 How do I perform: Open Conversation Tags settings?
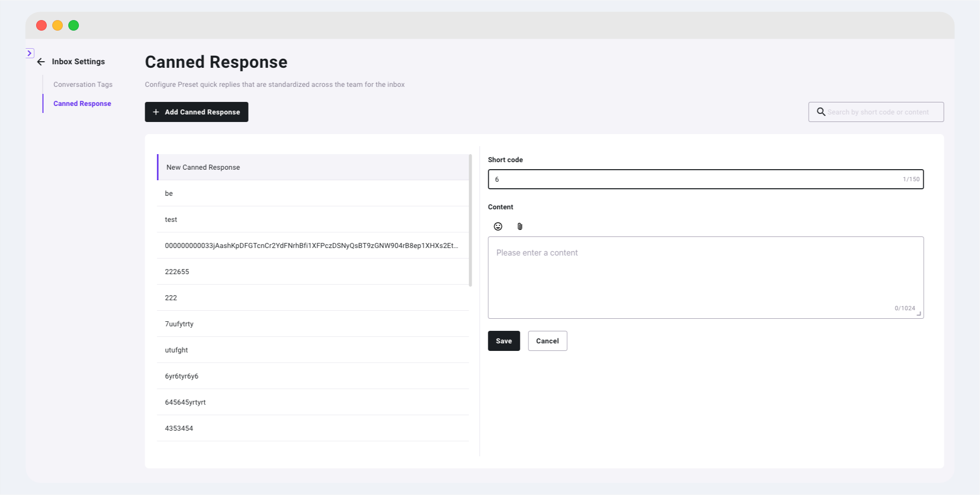coord(83,84)
